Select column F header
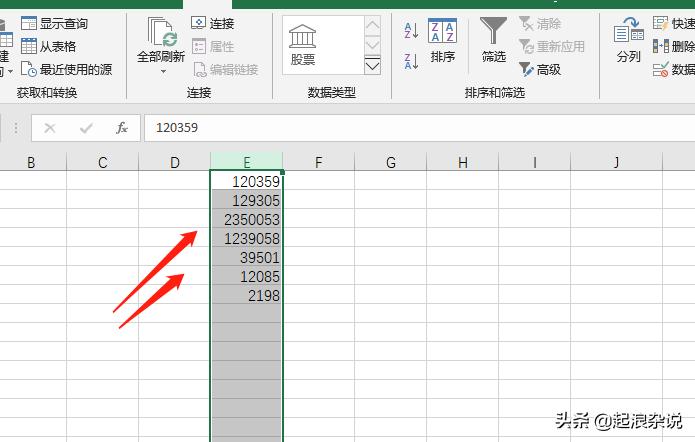 pos(319,162)
